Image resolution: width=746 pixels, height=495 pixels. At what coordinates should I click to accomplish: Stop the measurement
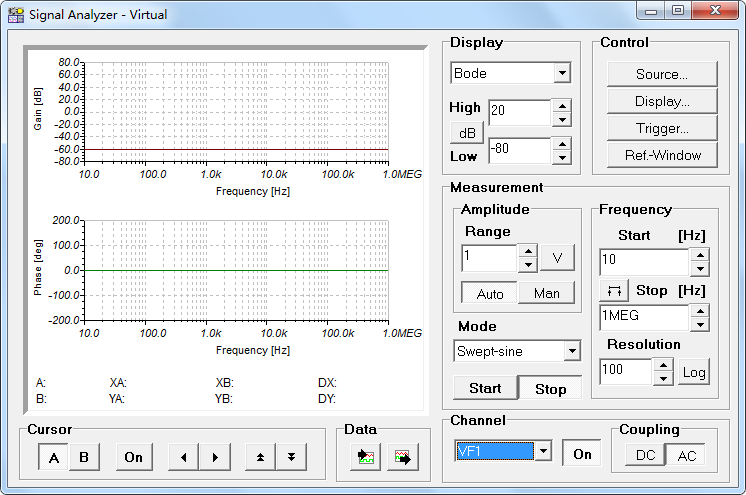pyautogui.click(x=550, y=388)
